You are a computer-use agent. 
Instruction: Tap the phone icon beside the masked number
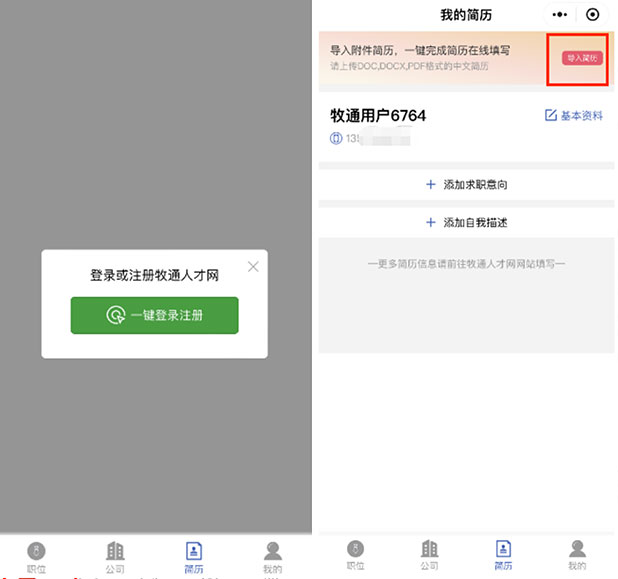click(x=336, y=139)
